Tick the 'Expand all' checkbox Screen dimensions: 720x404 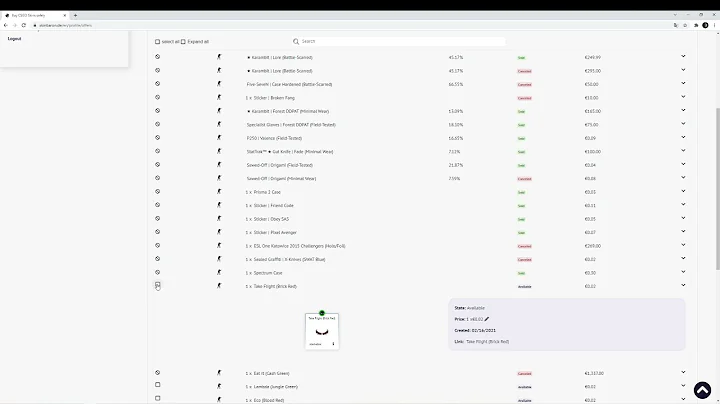coord(183,42)
